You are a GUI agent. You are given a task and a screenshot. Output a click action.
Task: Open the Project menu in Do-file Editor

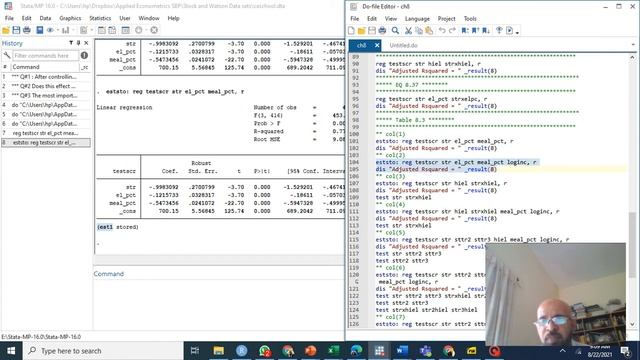click(x=447, y=19)
